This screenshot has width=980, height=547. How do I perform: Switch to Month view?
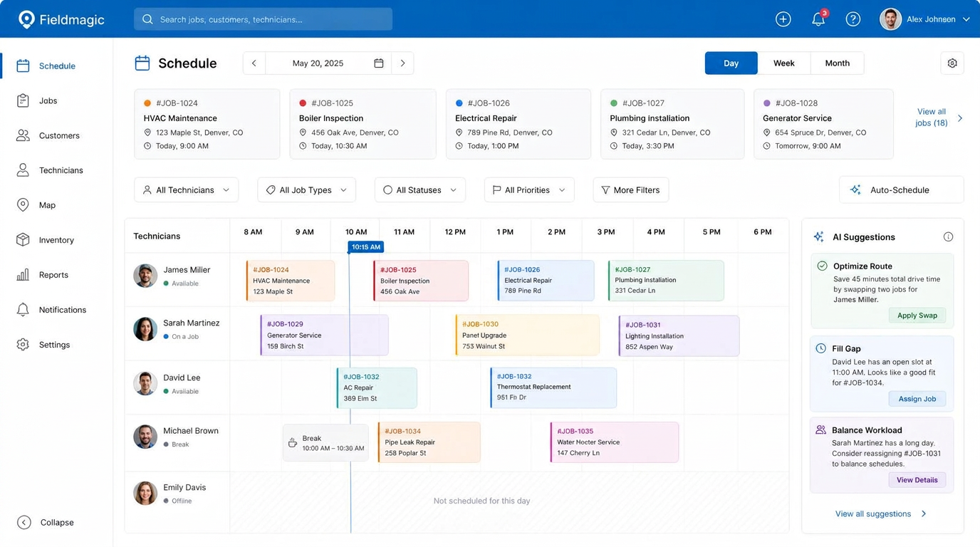coord(837,63)
